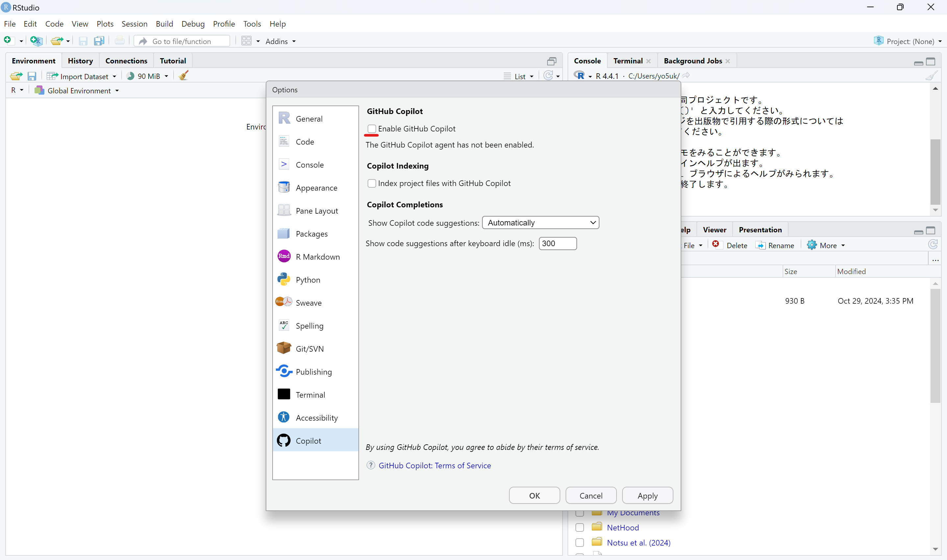Click the workspace panes grid icon
This screenshot has width=947, height=560.
(246, 41)
